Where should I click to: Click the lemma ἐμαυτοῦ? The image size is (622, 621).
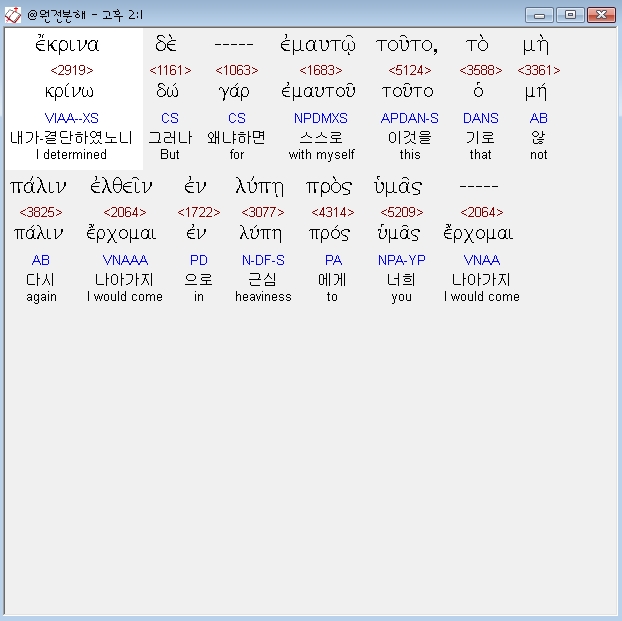tap(319, 92)
